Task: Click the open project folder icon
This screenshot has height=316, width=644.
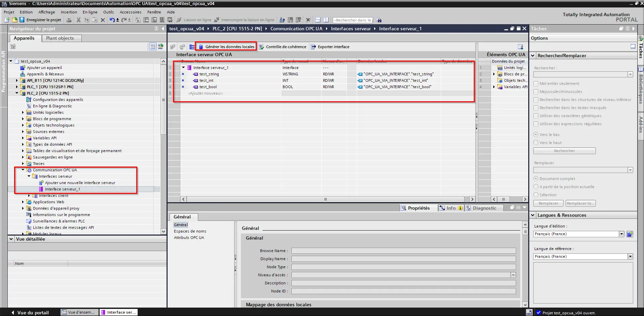Action: coord(14,20)
